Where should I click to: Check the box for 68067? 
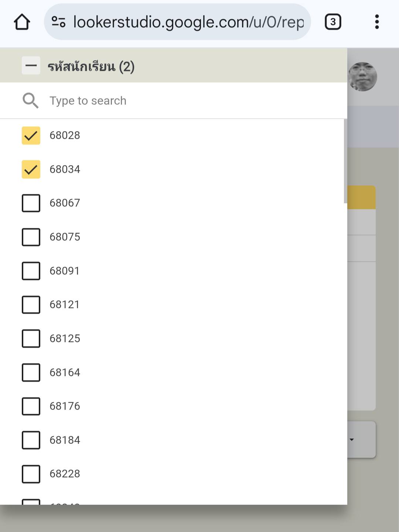click(x=31, y=203)
